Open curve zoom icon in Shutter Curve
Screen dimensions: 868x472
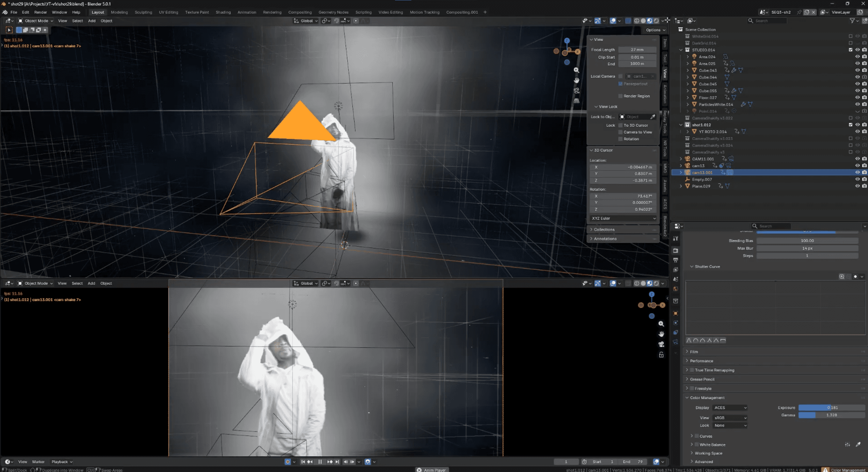click(841, 277)
